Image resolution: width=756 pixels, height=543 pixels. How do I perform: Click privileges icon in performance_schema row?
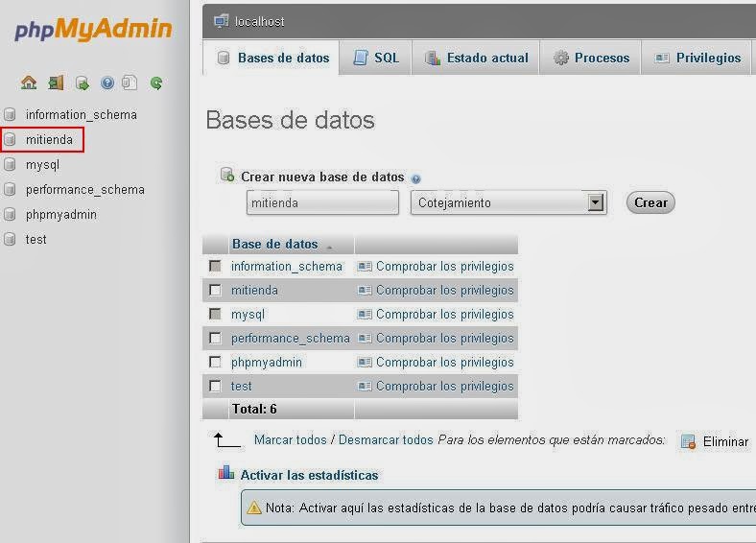365,338
